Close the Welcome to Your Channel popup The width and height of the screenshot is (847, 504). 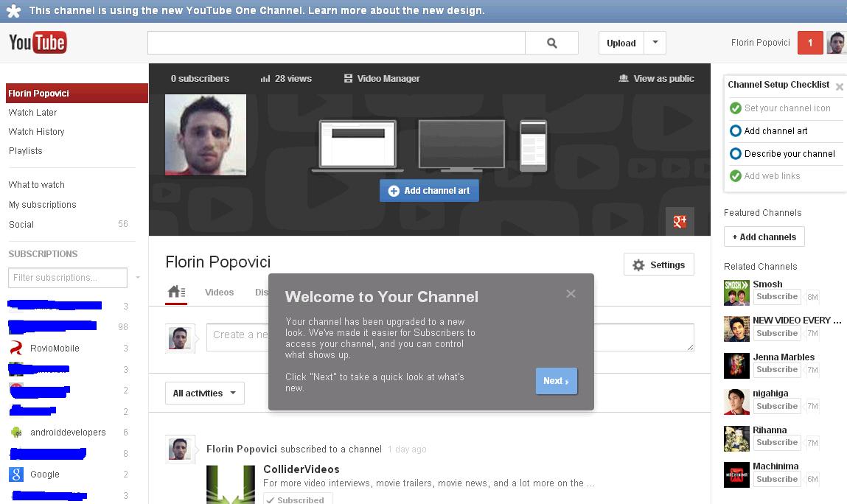(571, 293)
